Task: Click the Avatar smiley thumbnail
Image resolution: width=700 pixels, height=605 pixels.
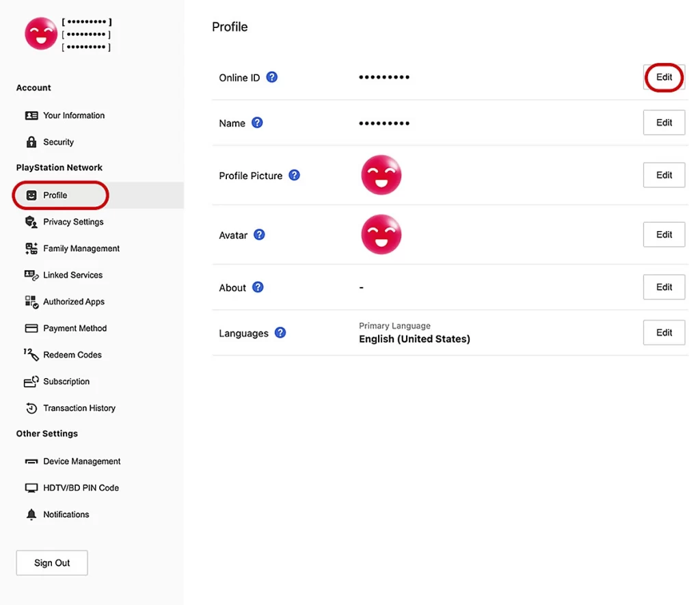Action: [x=381, y=234]
